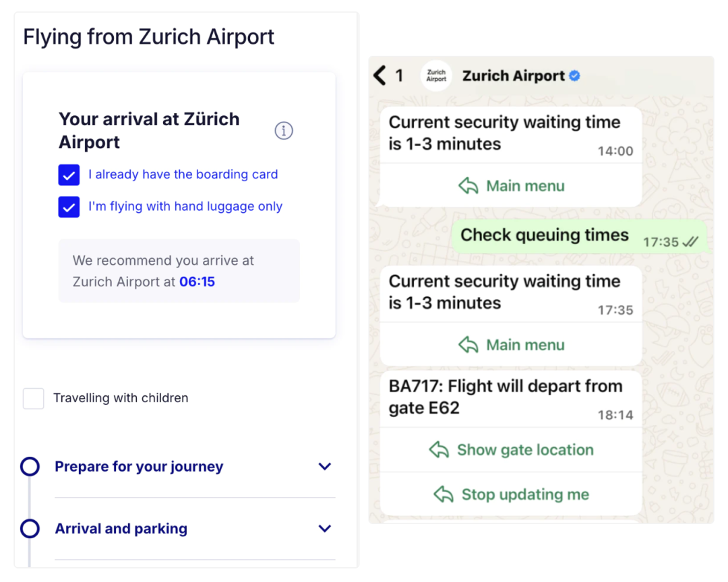Screen dimensions: 728x582
Task: Tap Show gate location button
Action: coord(511,450)
